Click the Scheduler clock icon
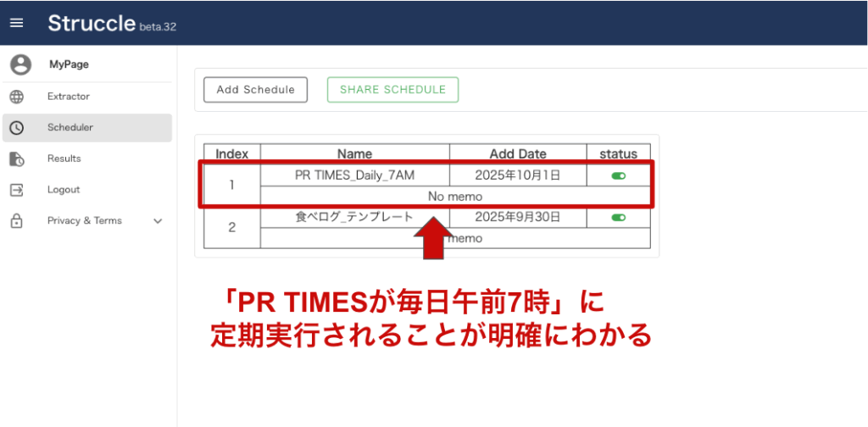The height and width of the screenshot is (427, 868). click(17, 128)
